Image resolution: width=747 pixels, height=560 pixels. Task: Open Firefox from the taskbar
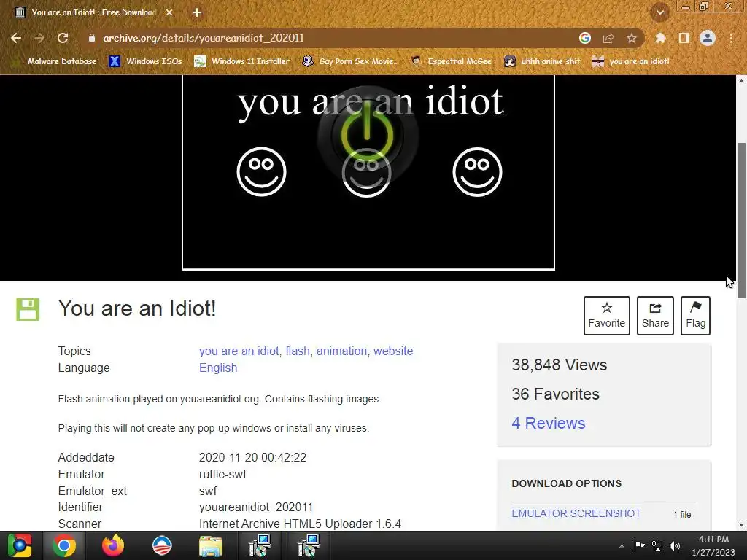113,545
